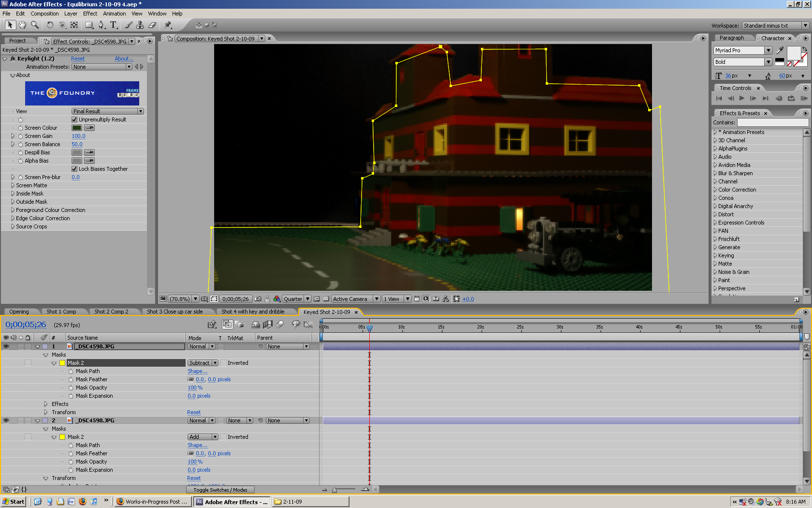This screenshot has height=508, width=812.
Task: Open the Myriad Pro font dropdown
Action: (x=743, y=50)
